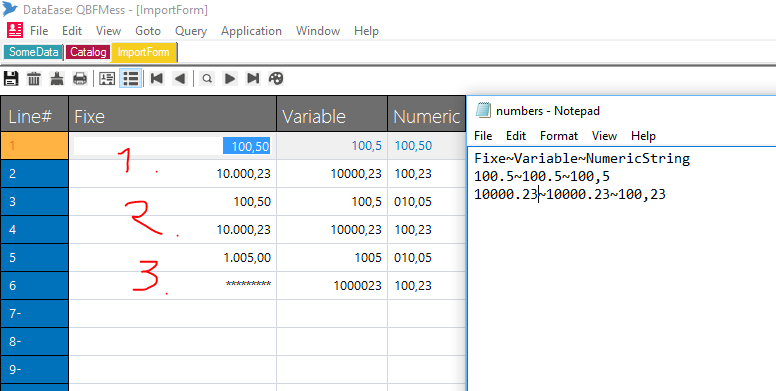Open Notepad's Format menu
Screen dimensions: 776x391
[x=559, y=136]
